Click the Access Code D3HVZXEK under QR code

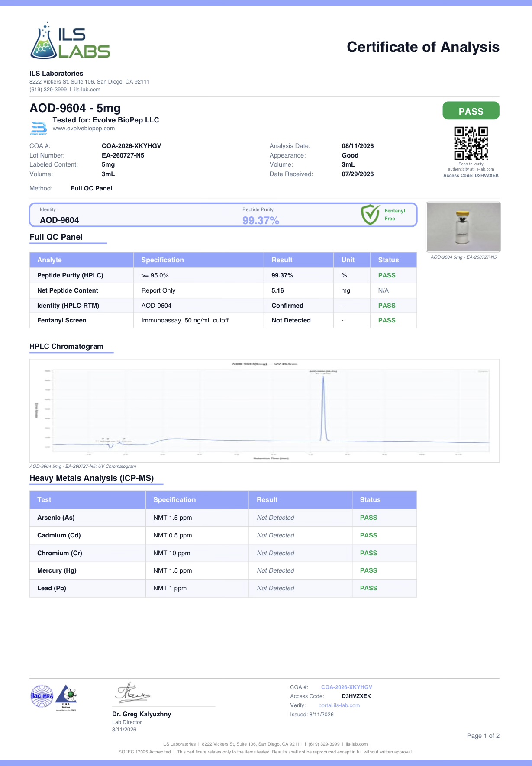pos(471,176)
